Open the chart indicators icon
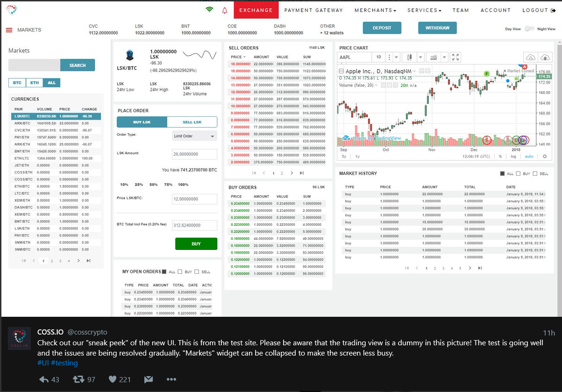 coord(434,57)
